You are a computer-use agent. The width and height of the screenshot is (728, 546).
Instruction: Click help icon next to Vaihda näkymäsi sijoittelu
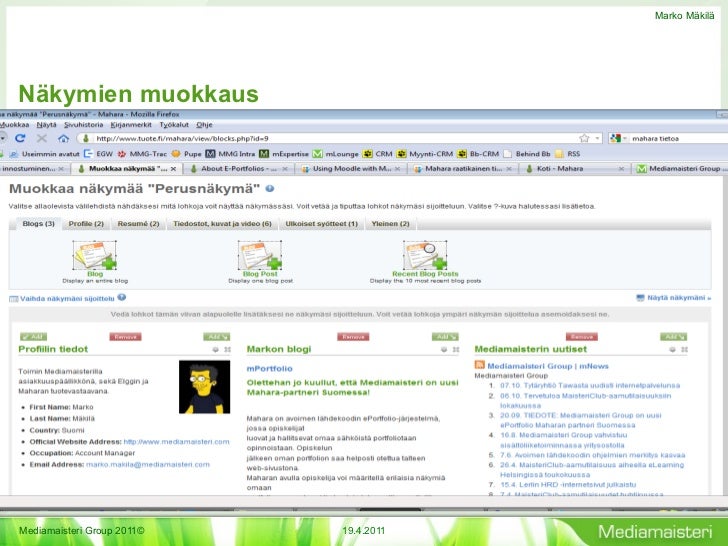pyautogui.click(x=122, y=298)
